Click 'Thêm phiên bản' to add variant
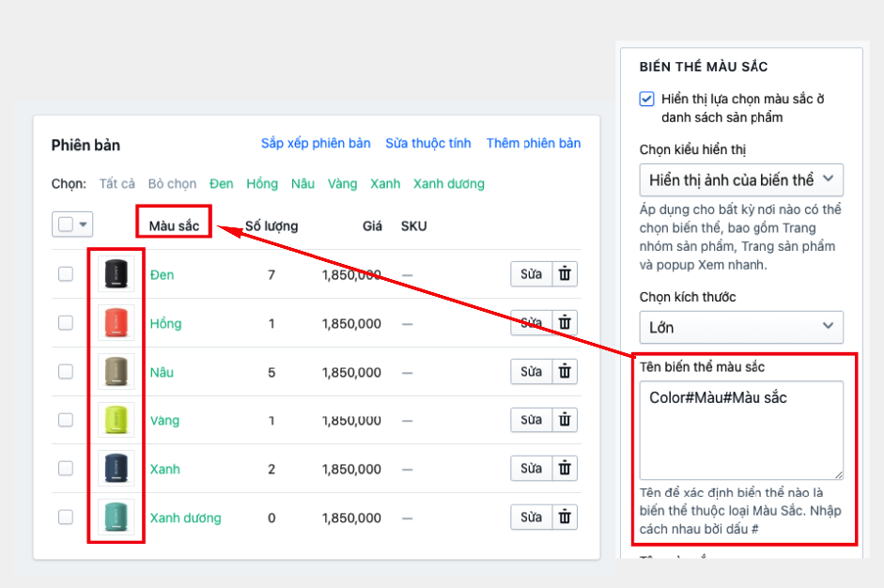Image resolution: width=884 pixels, height=588 pixels. pyautogui.click(x=533, y=144)
